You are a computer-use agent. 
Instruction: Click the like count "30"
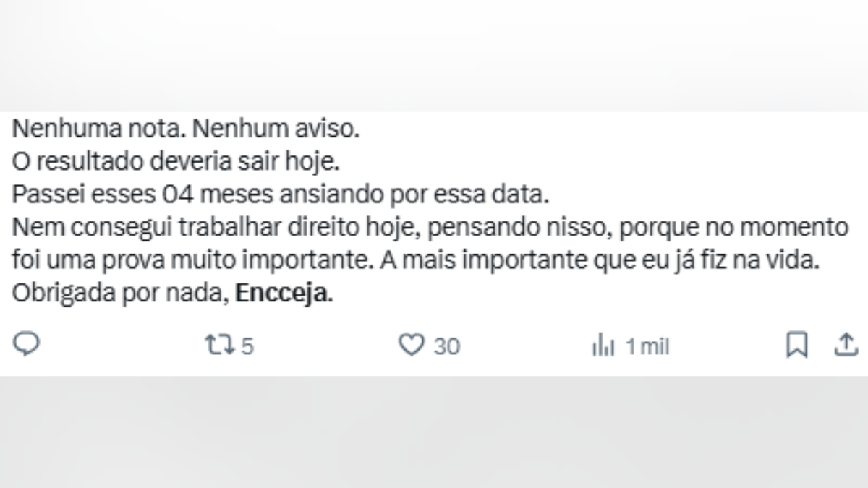[x=446, y=347]
